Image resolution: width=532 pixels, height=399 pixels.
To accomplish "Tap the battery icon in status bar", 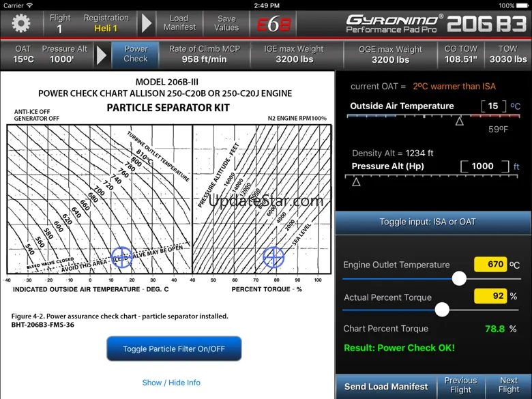I will pyautogui.click(x=522, y=5).
